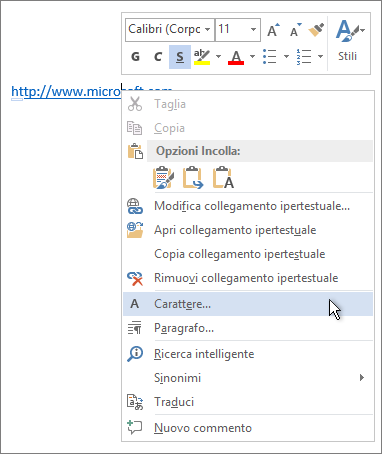Expand numbered list style dropdown

click(x=320, y=57)
